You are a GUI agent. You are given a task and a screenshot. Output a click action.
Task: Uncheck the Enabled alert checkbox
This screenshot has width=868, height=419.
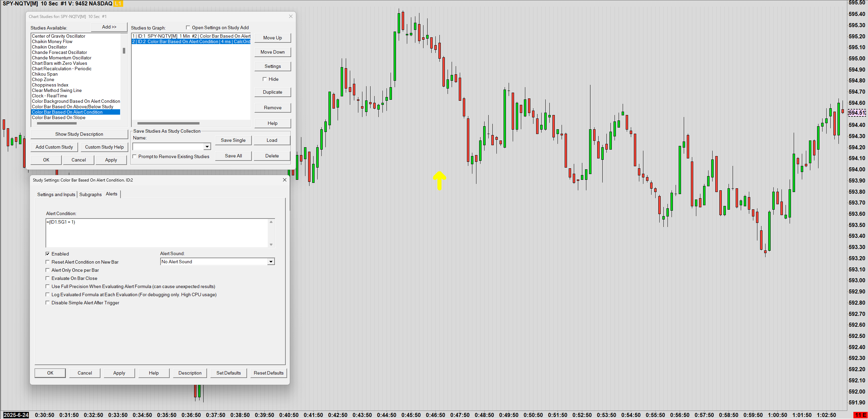point(48,254)
